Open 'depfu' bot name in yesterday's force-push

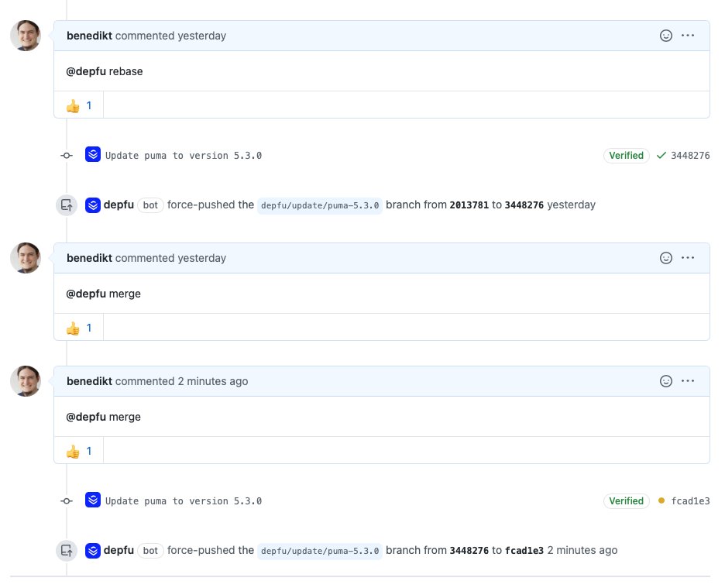coord(119,205)
